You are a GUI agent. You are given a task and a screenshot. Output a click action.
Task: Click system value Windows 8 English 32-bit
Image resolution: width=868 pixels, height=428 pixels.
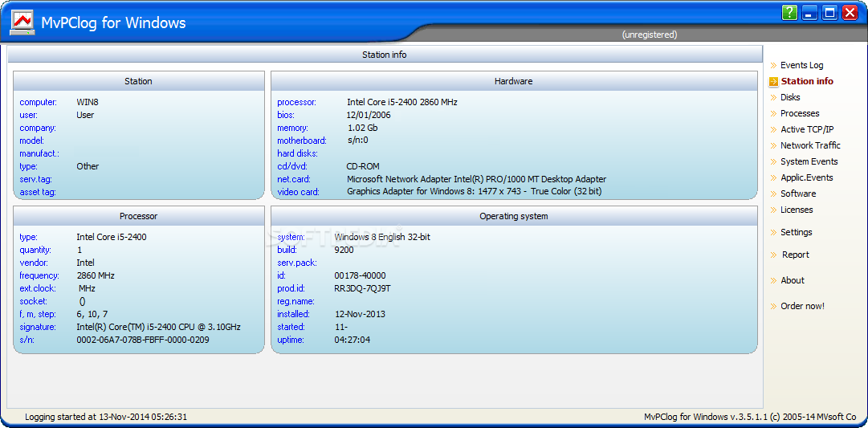click(x=382, y=238)
